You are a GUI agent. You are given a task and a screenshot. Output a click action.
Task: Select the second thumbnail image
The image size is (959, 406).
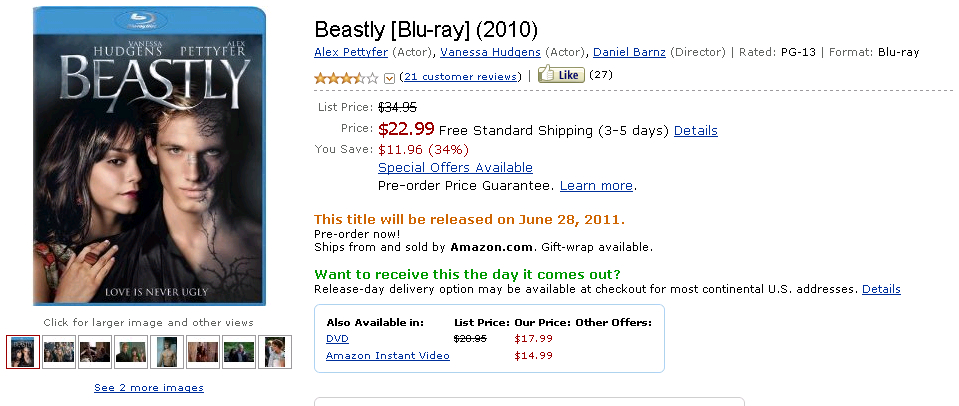pos(59,352)
